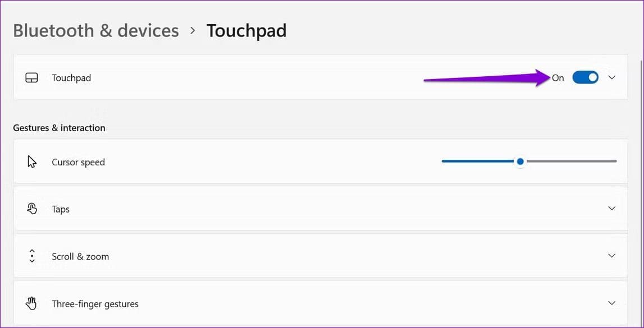Expand the Touchpad settings chevron
Viewport: 644px width, 328px height.
pos(612,77)
